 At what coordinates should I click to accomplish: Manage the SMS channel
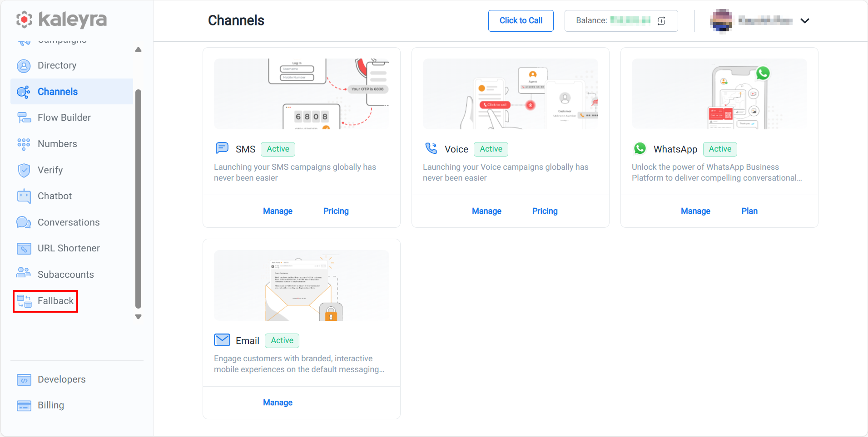(278, 211)
